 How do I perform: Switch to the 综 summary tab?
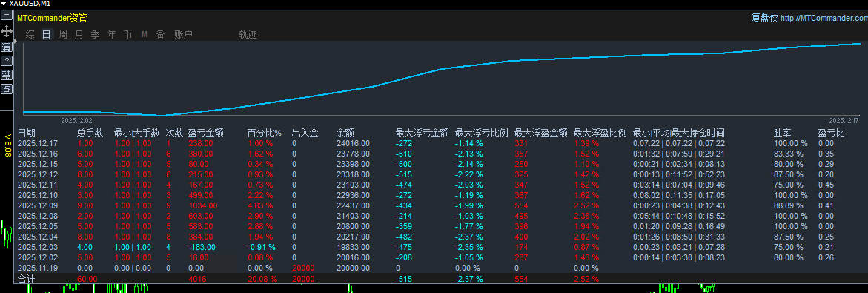point(30,34)
